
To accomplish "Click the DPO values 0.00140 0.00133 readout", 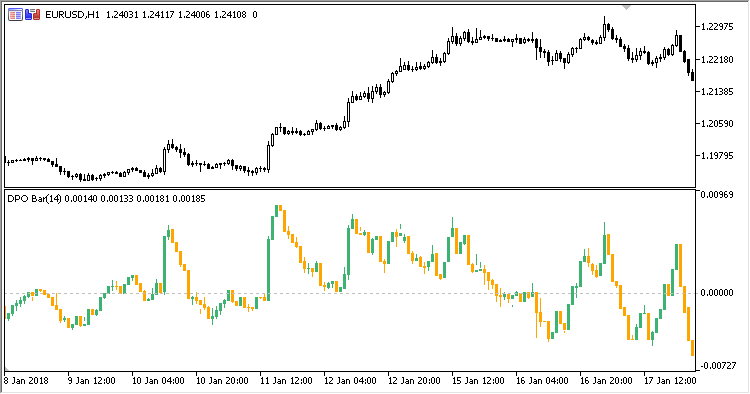I will [99, 198].
